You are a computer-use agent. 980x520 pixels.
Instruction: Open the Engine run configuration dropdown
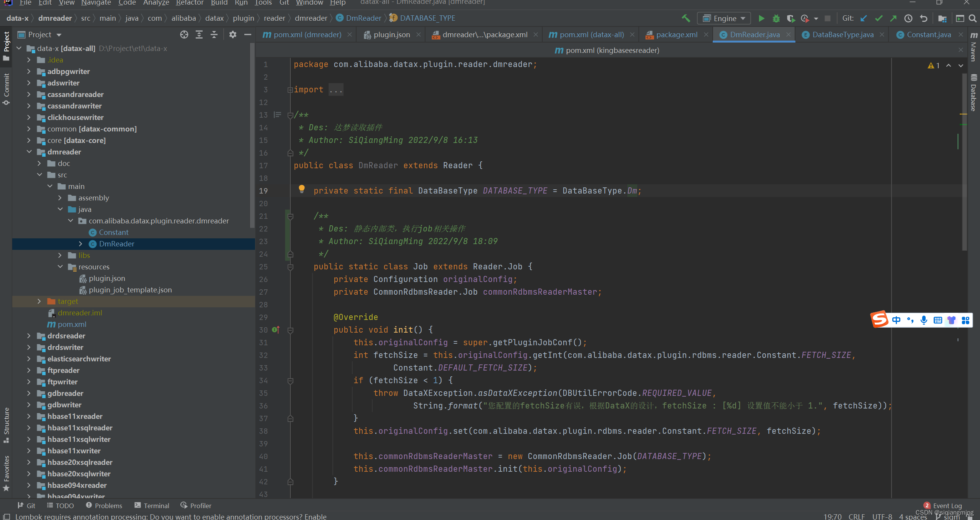coord(724,18)
